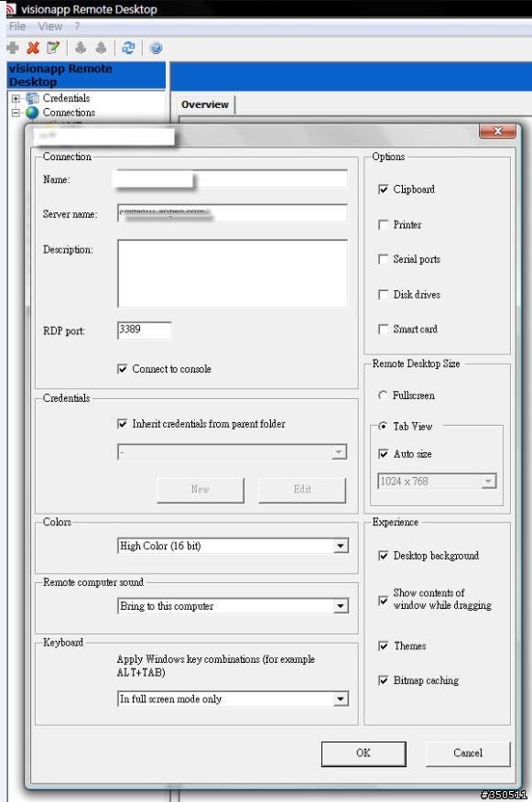Click the refresh toolbar icon
The width and height of the screenshot is (532, 802).
[128, 49]
